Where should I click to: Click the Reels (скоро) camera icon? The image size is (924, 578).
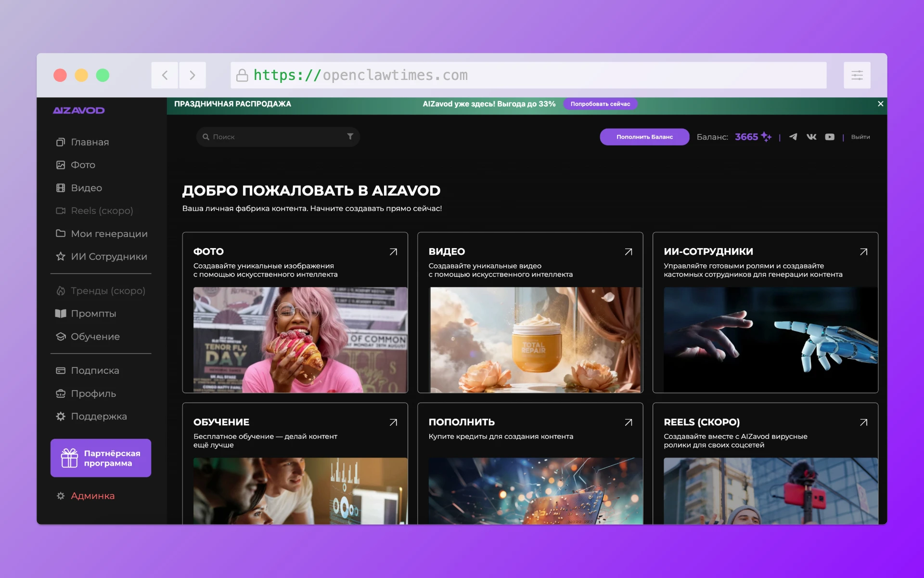coord(61,210)
